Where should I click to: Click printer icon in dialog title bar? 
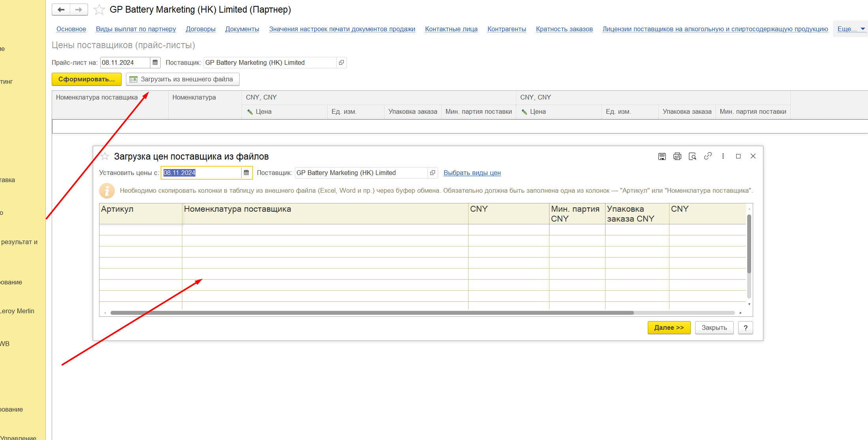677,156
